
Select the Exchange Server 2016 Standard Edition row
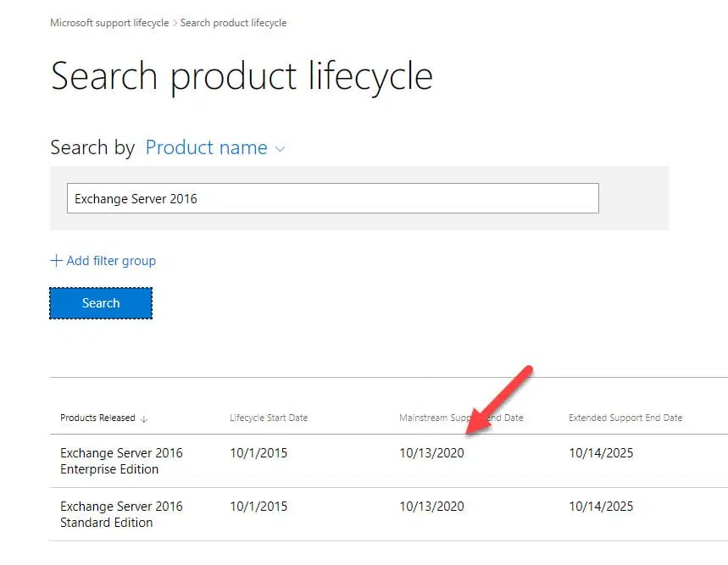(x=389, y=514)
